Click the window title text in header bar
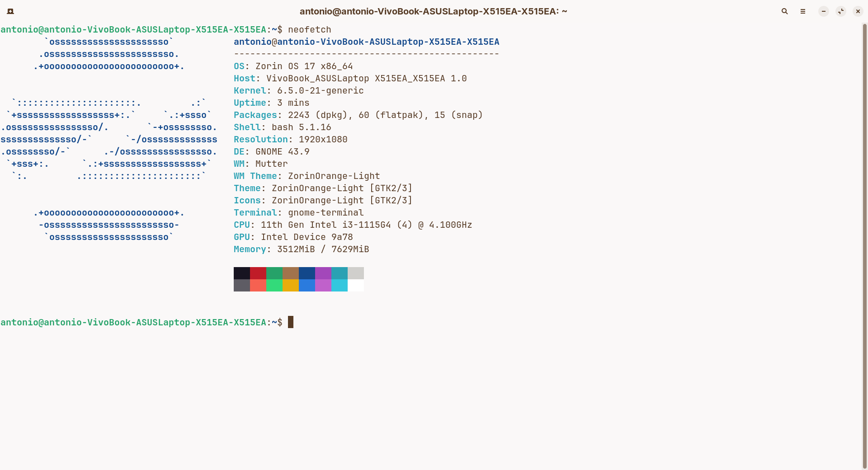The image size is (868, 470). 434,11
